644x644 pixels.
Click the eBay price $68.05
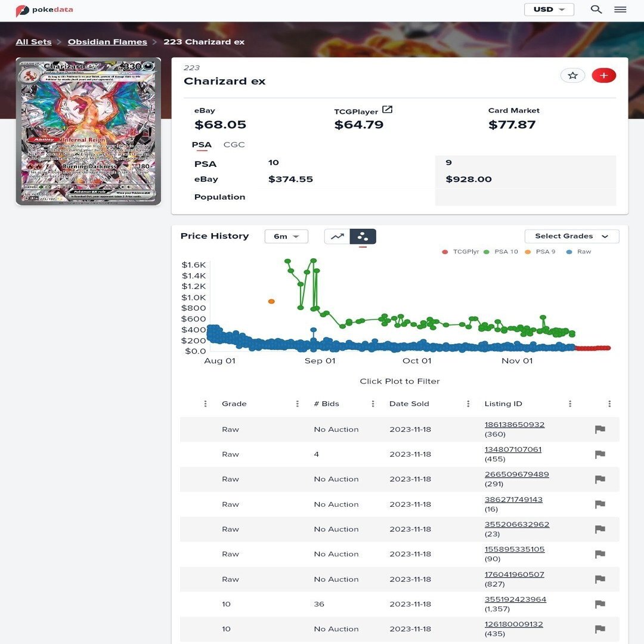[220, 125]
